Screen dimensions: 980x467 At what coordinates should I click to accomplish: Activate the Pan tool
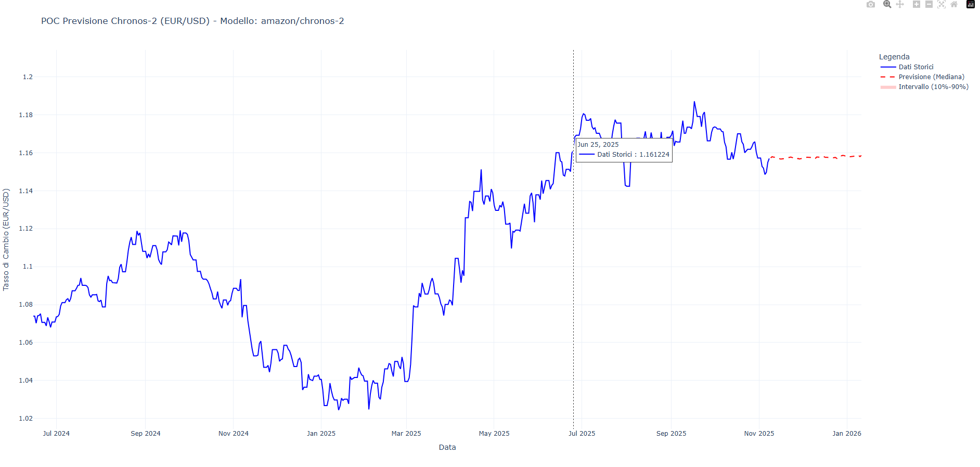(x=900, y=5)
